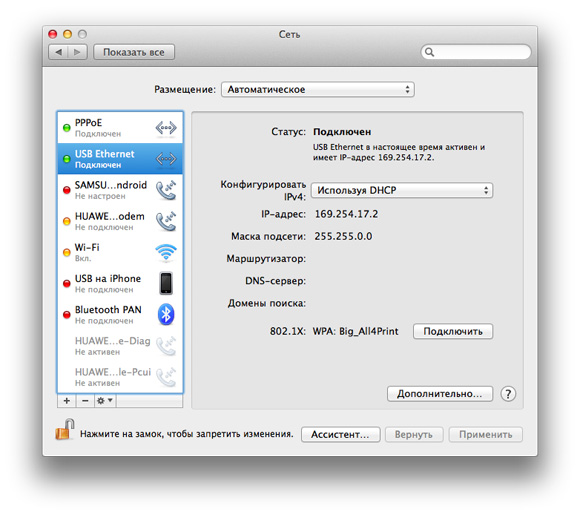Open the Размещение dropdown set to Автоматическое
Viewport: 580px width, 515px height.
pyautogui.click(x=318, y=90)
